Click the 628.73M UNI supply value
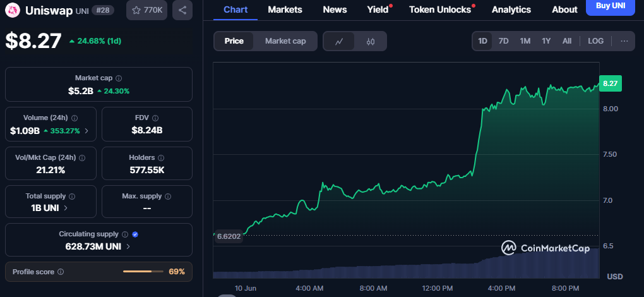 (94, 246)
